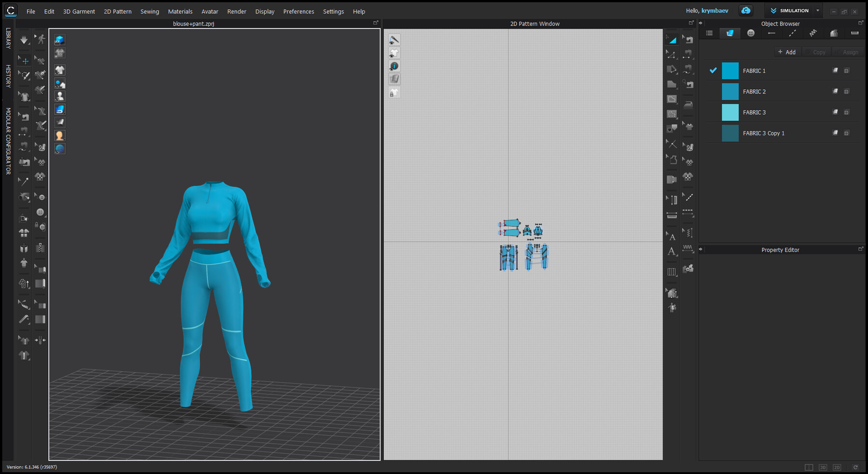Toggle Show Sewing in 2D Pattern Window
Image resolution: width=868 pixels, height=474 pixels.
[394, 40]
